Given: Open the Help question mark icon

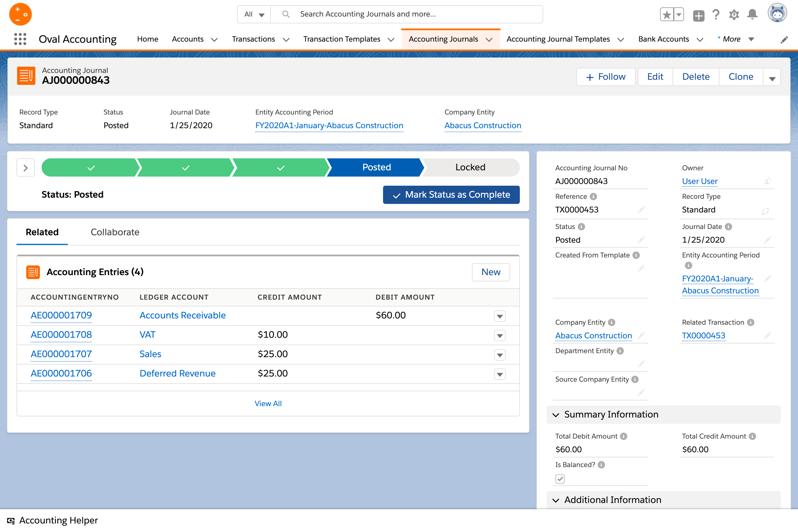Looking at the screenshot, I should 716,15.
